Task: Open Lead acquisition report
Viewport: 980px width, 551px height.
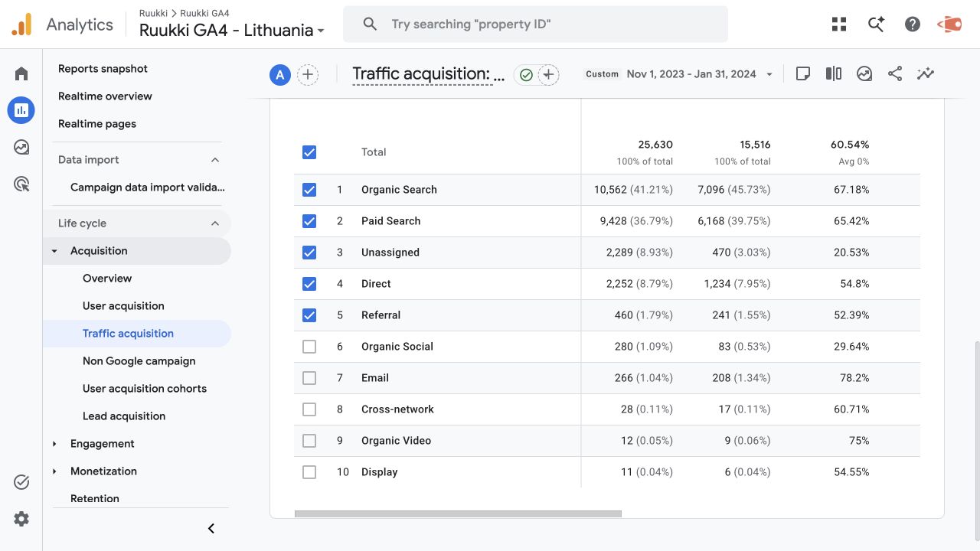Action: pyautogui.click(x=124, y=416)
